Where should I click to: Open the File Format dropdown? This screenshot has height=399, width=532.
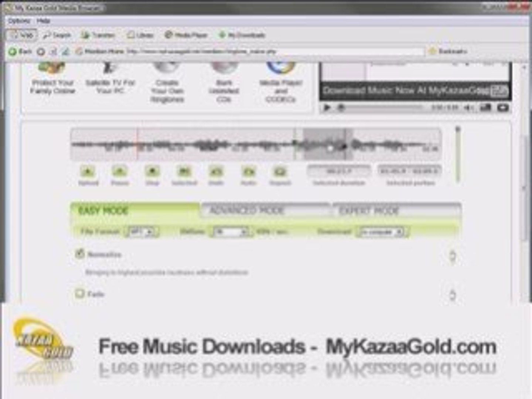(x=142, y=232)
